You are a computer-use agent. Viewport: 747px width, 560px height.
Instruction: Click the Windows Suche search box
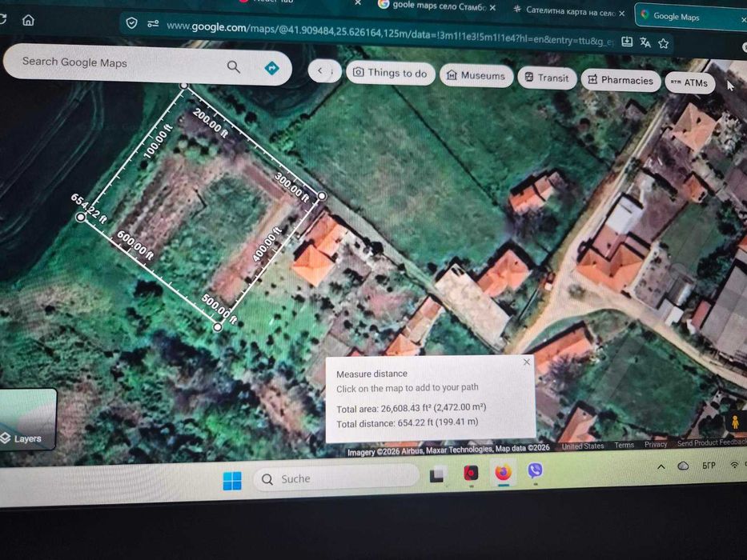335,478
